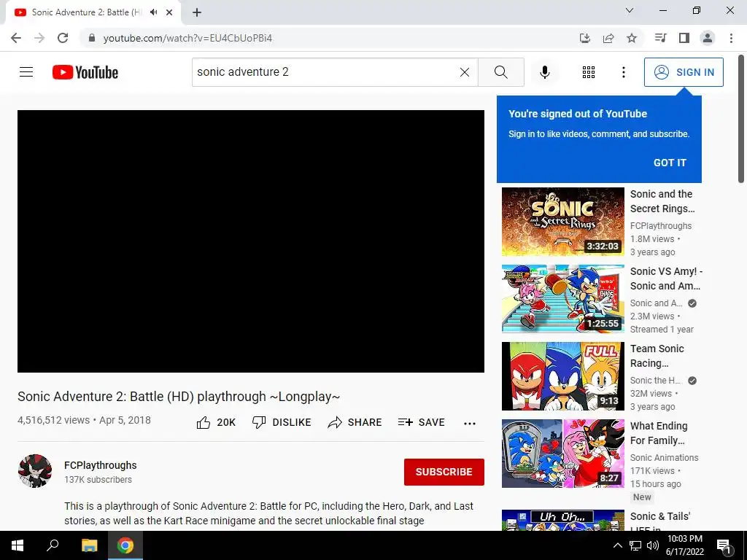
Task: Open the network icon in tray
Action: [635, 545]
